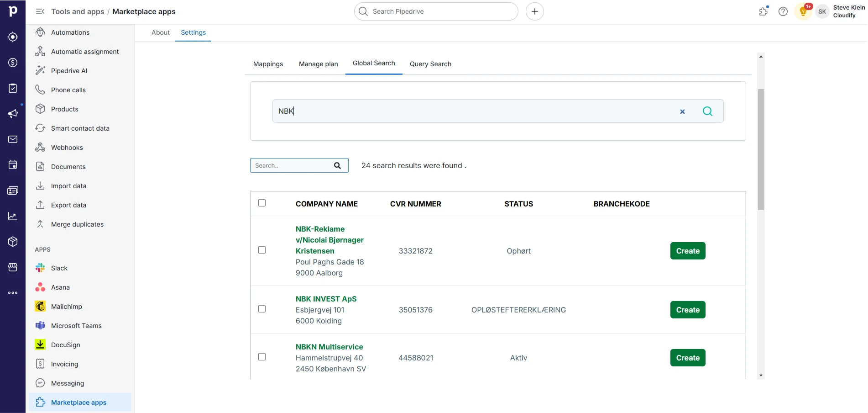Check the NBKN Multiservice row checkbox
Image resolution: width=868 pixels, height=413 pixels.
point(262,357)
